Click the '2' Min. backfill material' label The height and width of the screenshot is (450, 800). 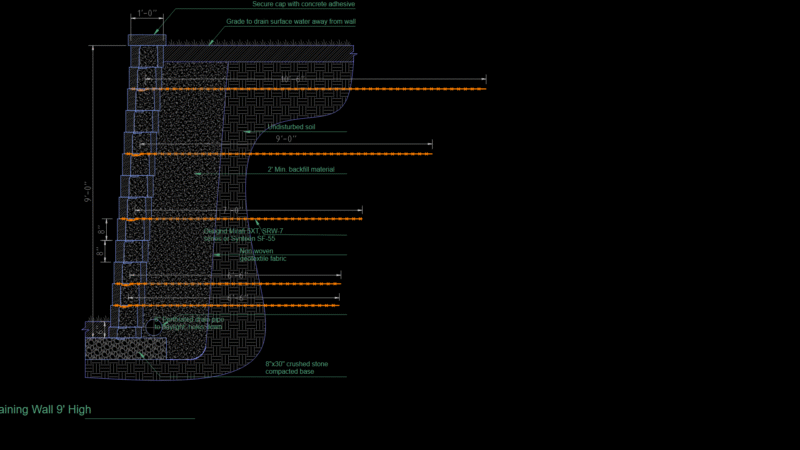coord(301,169)
